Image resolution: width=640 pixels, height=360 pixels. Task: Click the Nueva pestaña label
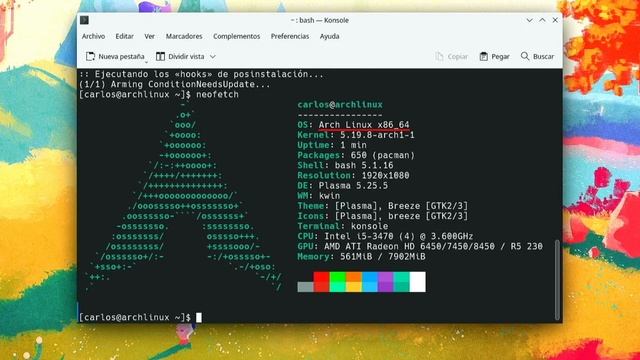(x=122, y=56)
